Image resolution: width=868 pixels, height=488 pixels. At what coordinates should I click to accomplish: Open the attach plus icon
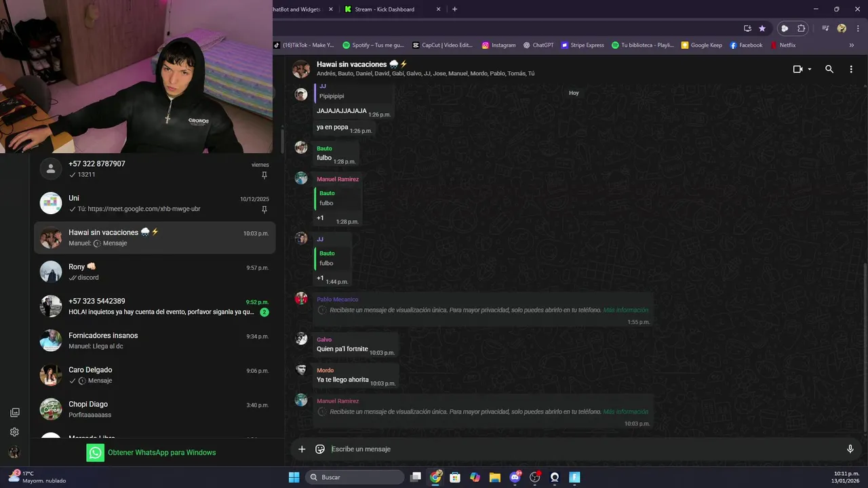tap(302, 449)
